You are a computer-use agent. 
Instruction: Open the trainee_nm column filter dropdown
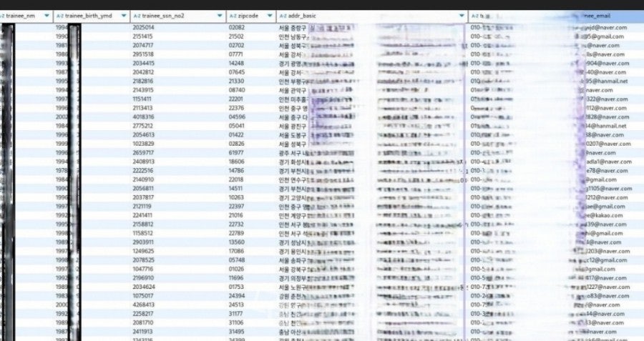pyautogui.click(x=47, y=16)
